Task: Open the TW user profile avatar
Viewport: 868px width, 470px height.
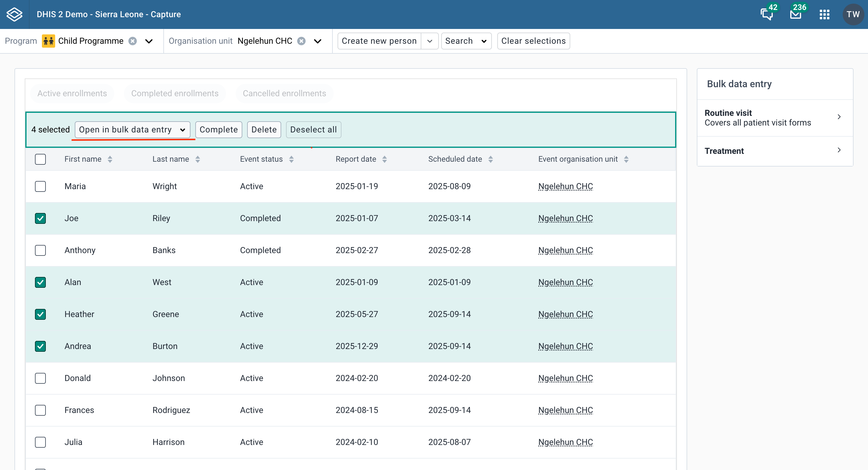Action: [853, 14]
